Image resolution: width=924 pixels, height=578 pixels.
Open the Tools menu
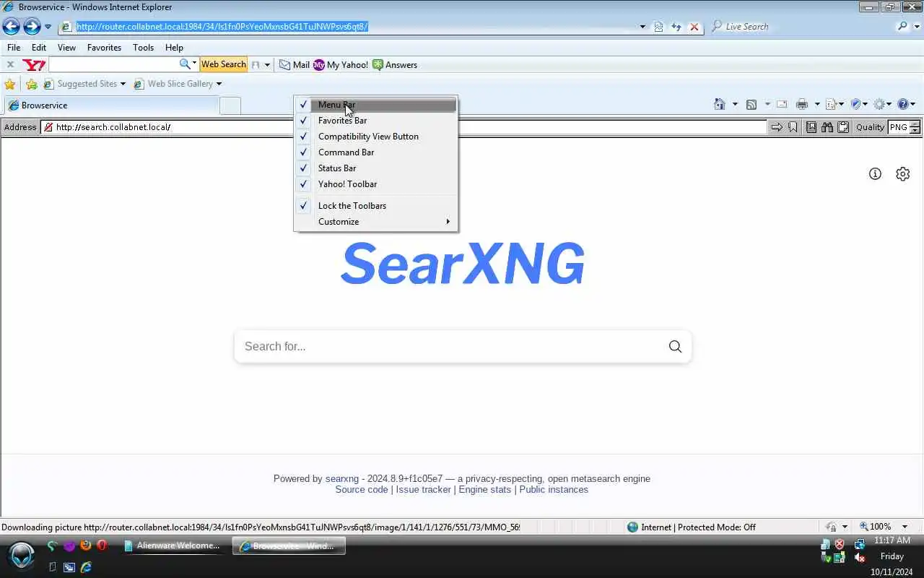tap(143, 48)
